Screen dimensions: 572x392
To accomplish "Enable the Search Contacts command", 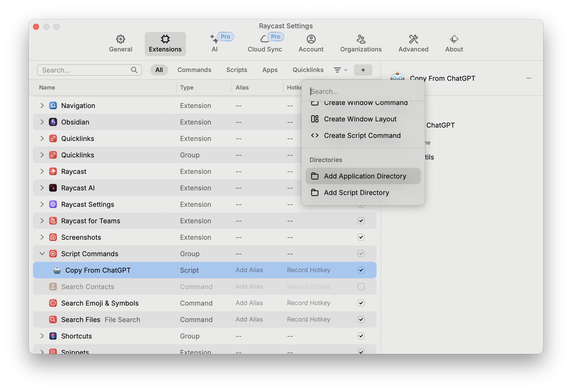I will click(x=361, y=287).
